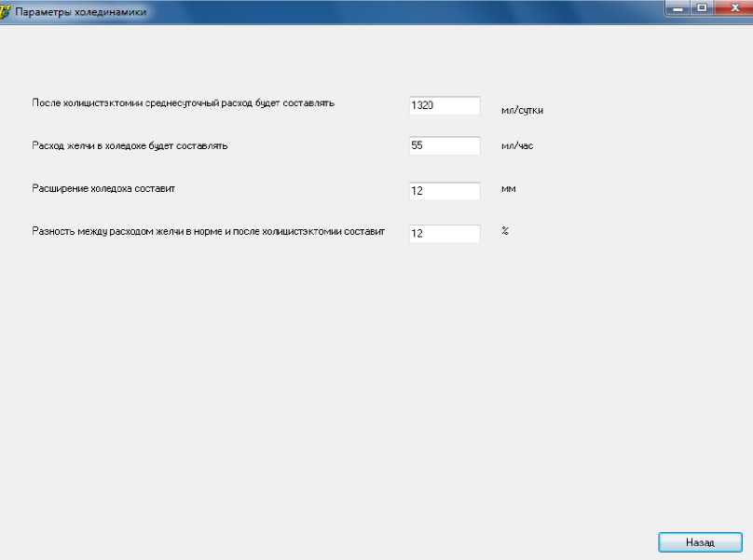The width and height of the screenshot is (753, 560).
Task: Maximize the Параметры холединамики window
Action: tap(702, 8)
